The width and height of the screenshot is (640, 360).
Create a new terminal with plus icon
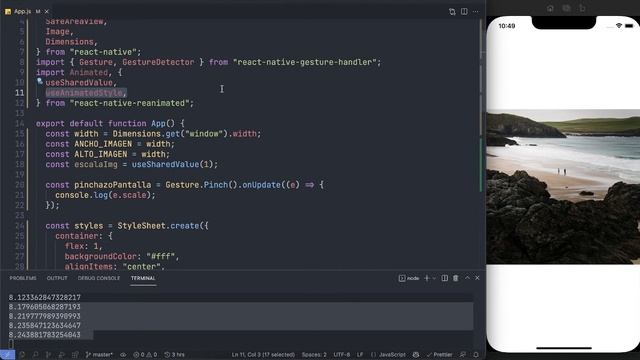[427, 278]
